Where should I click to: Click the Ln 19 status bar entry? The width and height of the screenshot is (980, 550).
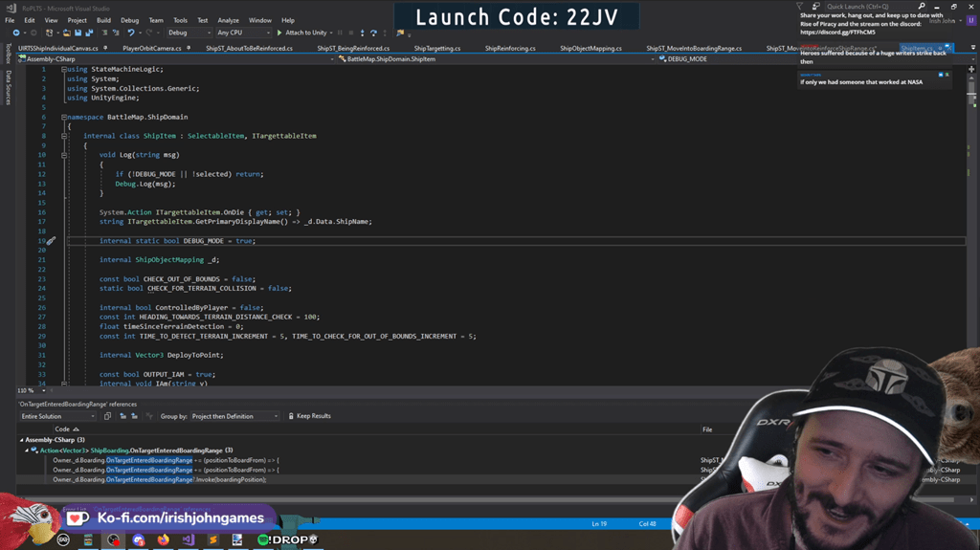[599, 524]
